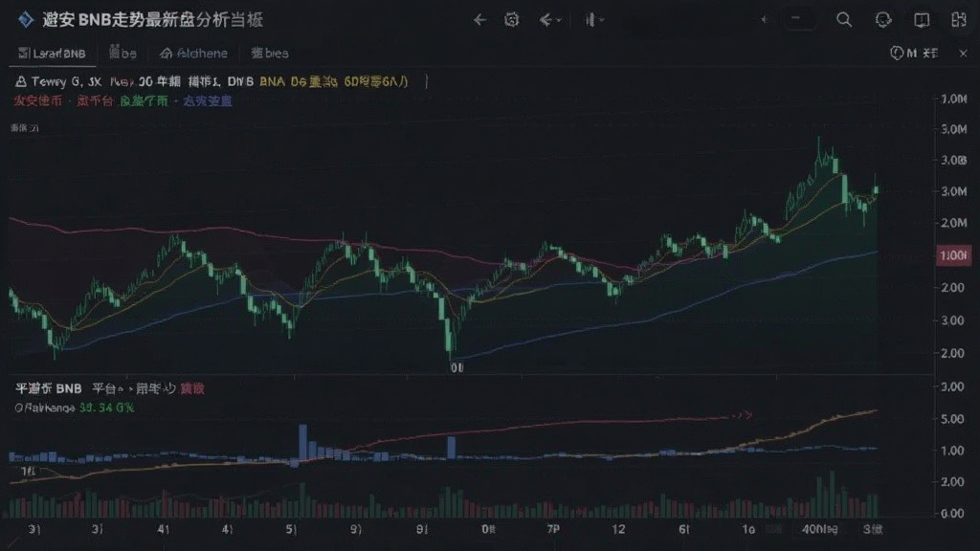Click the book guide icon top right
Viewport: 980px width, 551px height.
point(922,20)
